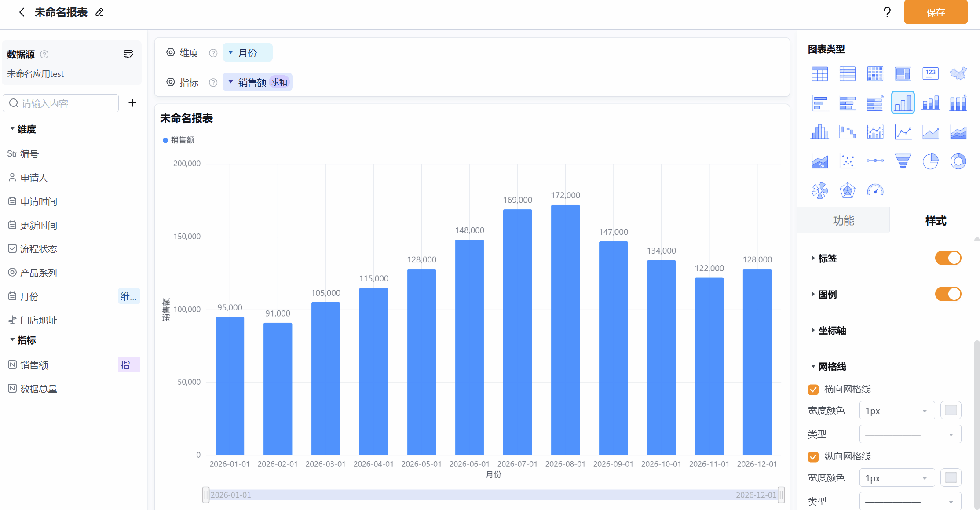980x510 pixels.
Task: Select the map chart type icon
Action: click(958, 73)
